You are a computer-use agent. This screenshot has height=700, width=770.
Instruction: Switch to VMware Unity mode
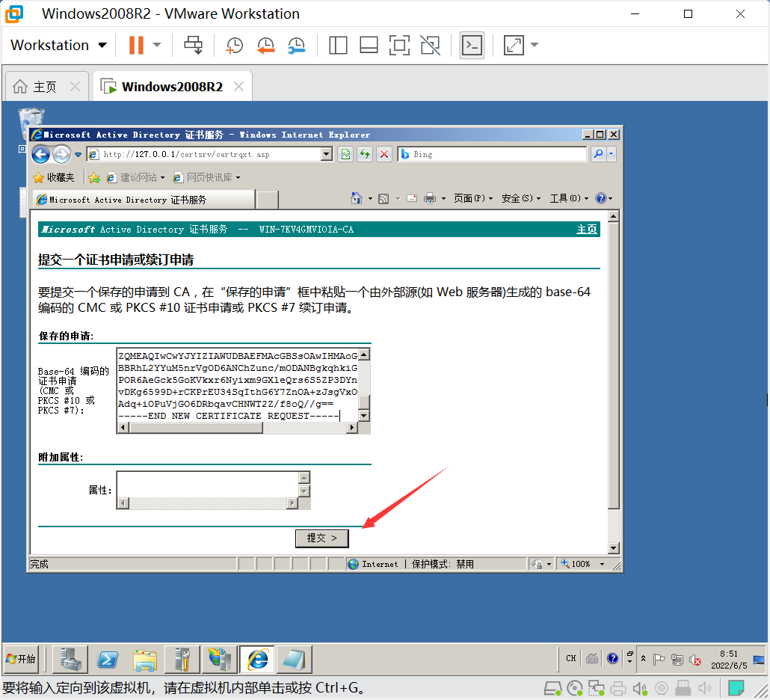[x=430, y=45]
